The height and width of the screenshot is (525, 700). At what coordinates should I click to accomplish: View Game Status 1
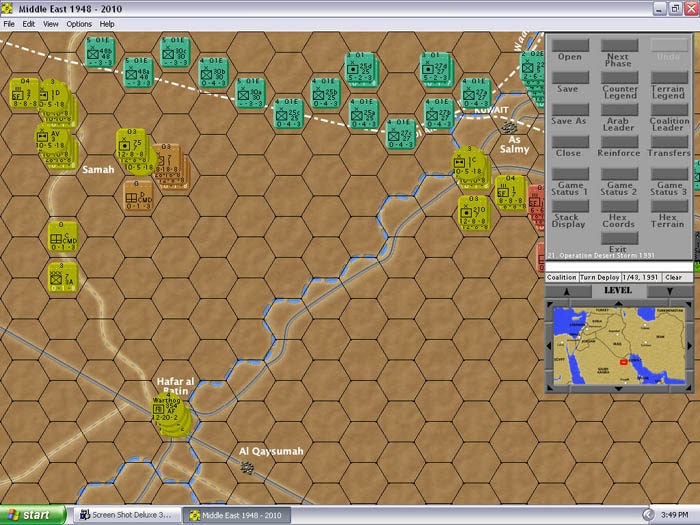(570, 174)
